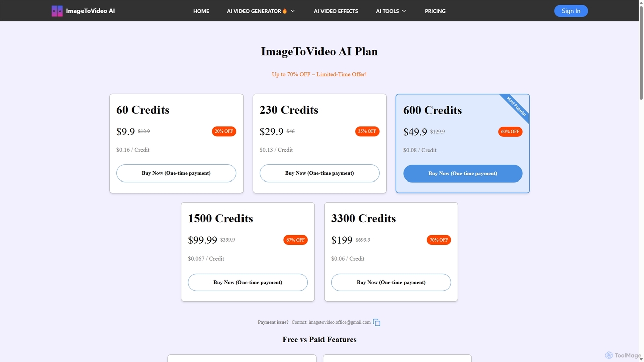Open AI VIDEO EFFECTS page
This screenshot has height=362, width=644.
336,11
